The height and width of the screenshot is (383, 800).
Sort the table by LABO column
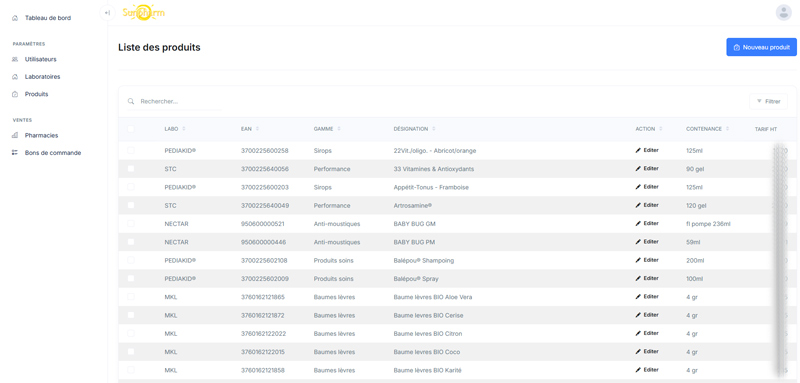[174, 129]
